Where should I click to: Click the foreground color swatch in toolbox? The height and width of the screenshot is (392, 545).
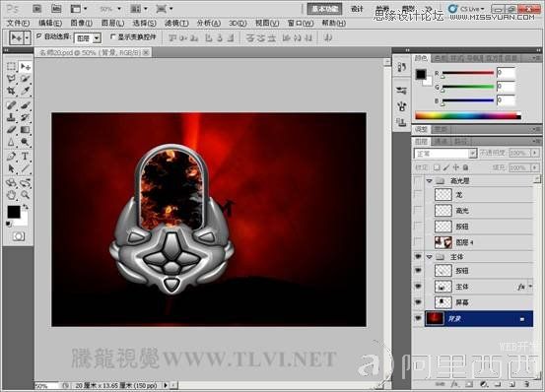13,212
